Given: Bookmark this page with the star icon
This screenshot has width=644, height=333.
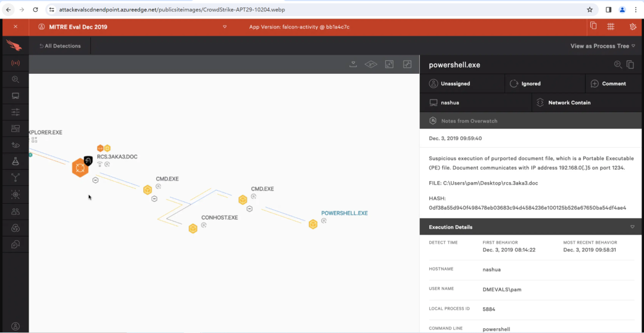Looking at the screenshot, I should [x=590, y=10].
